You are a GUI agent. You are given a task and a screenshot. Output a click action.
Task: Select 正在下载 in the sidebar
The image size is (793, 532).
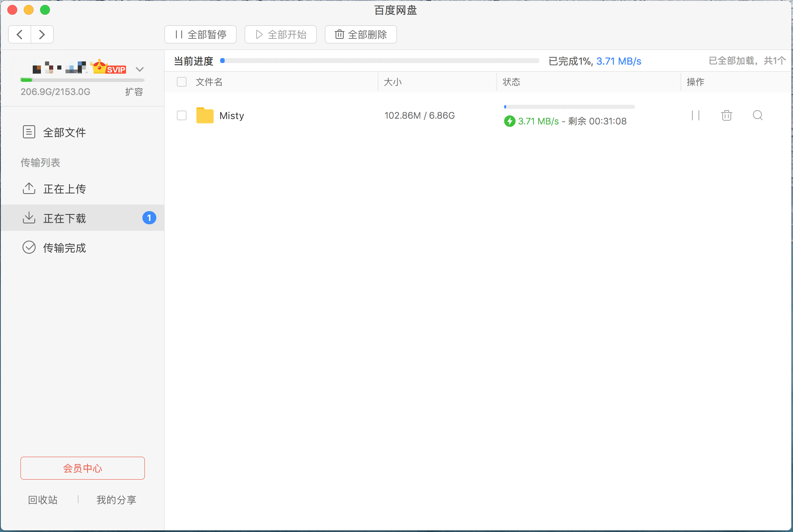pyautogui.click(x=64, y=218)
